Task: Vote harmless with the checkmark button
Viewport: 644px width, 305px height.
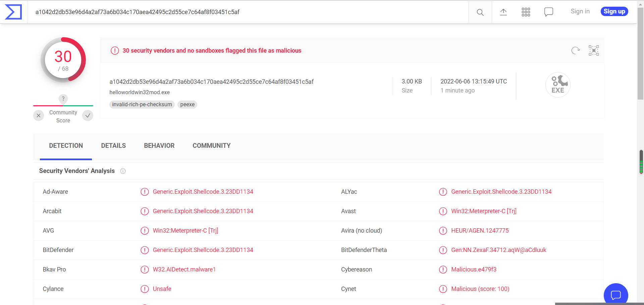Action: click(x=88, y=116)
